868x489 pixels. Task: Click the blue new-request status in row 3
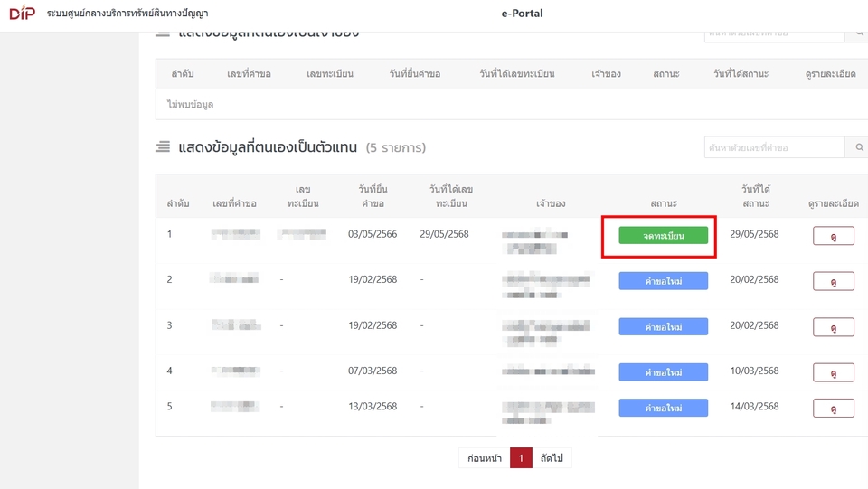[x=663, y=326]
